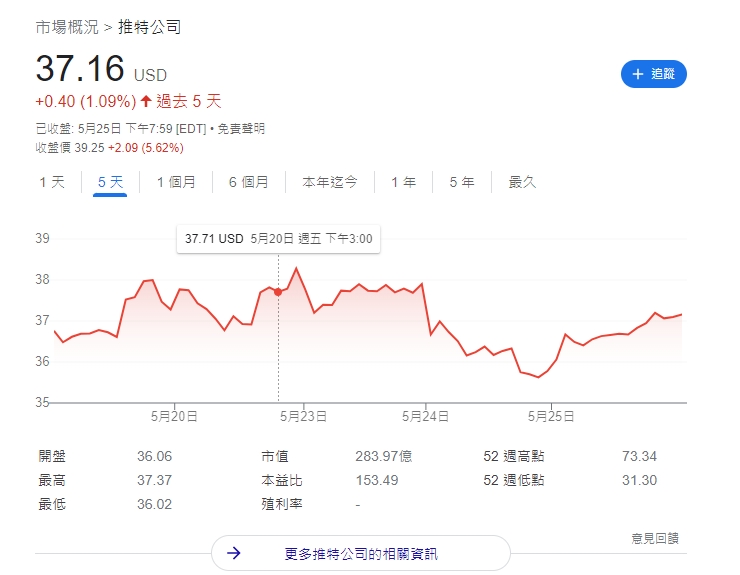This screenshot has width=740, height=575.
Task: Click the 追蹤 follow button
Action: pyautogui.click(x=654, y=74)
